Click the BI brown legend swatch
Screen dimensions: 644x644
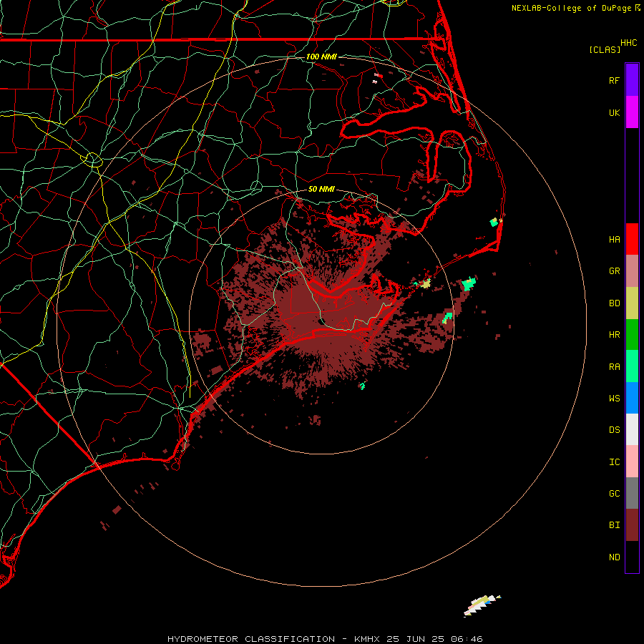pyautogui.click(x=632, y=525)
